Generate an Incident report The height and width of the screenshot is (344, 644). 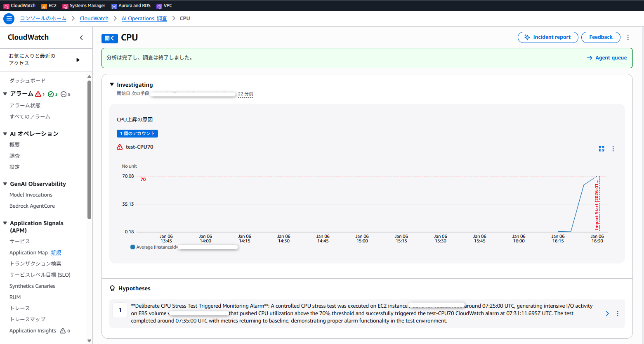[x=548, y=37]
